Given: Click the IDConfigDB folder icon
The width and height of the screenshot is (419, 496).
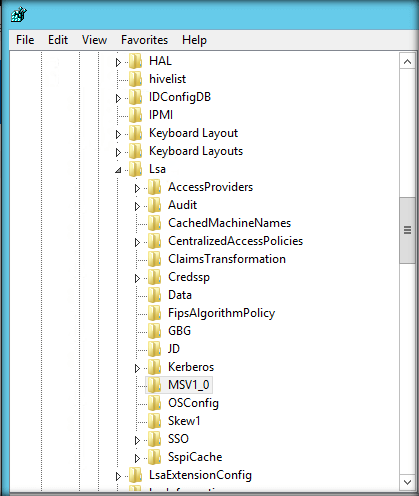Looking at the screenshot, I should (x=135, y=97).
